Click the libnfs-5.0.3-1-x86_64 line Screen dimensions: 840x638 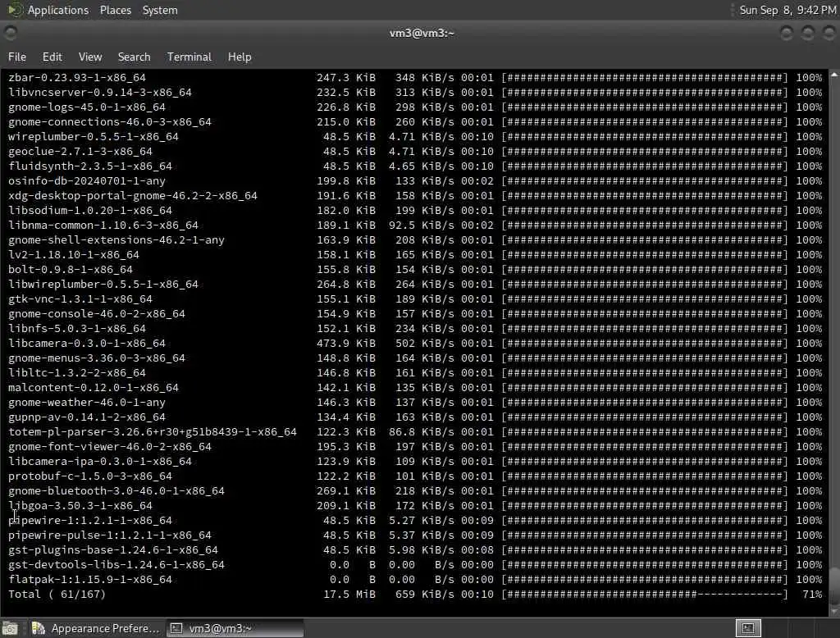click(415, 328)
